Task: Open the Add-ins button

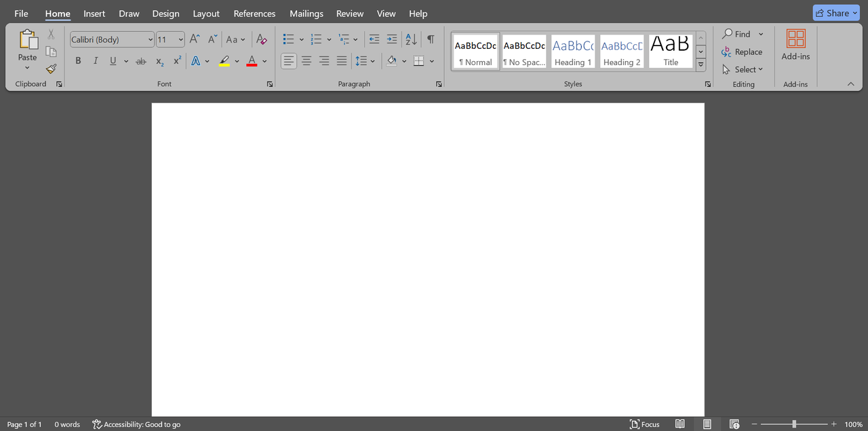Action: [795, 45]
